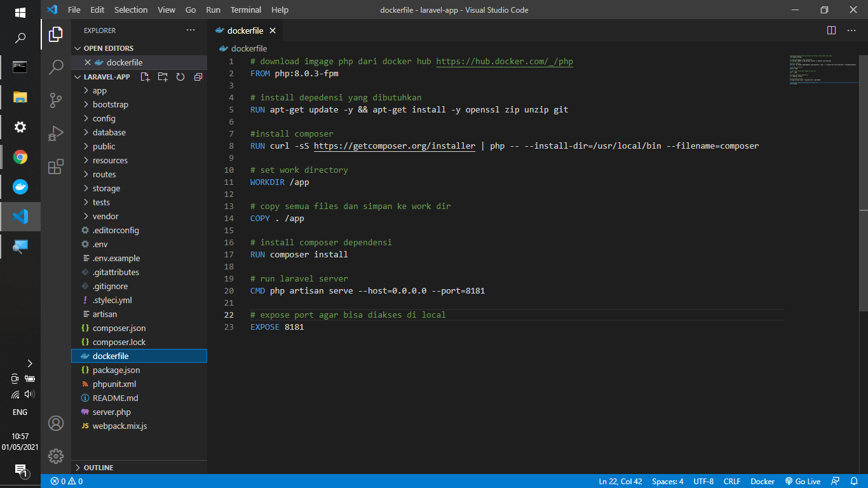
Task: Close dockerfile in Open Editors list
Action: 88,62
